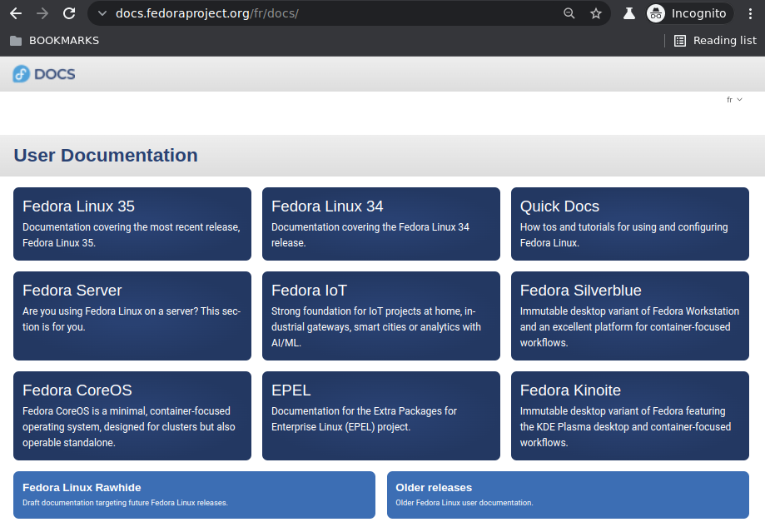Click the browser forward arrow
The image size is (765, 532).
(42, 13)
